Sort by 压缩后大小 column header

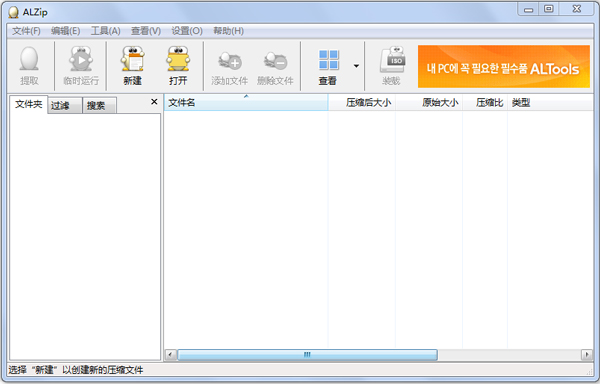pyautogui.click(x=362, y=103)
